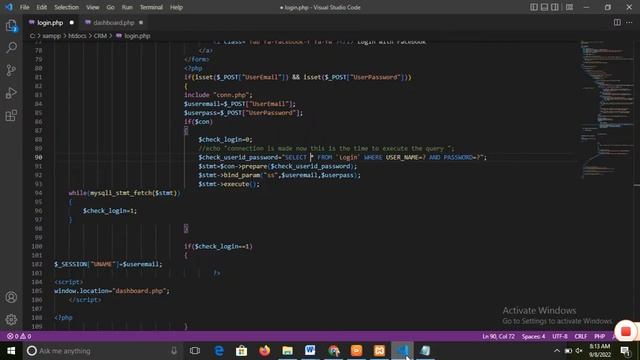
Task: Click the system clock showing 8:13 AM
Action: pos(600,351)
